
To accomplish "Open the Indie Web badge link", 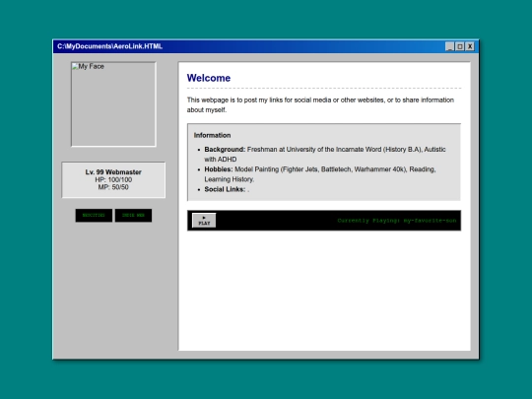I will 133,216.
